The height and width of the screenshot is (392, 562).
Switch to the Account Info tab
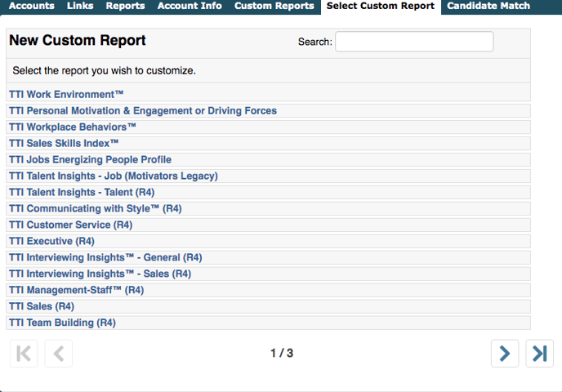pyautogui.click(x=190, y=6)
